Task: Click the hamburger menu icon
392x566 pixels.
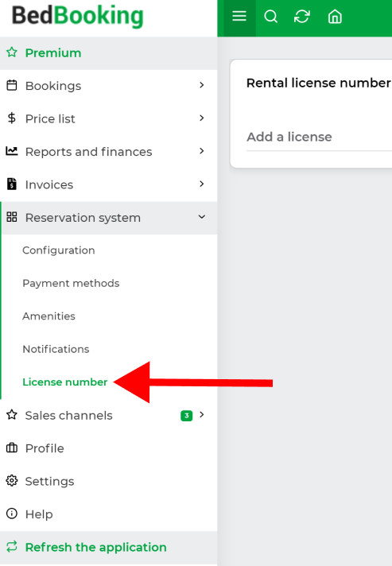Action: coord(239,16)
